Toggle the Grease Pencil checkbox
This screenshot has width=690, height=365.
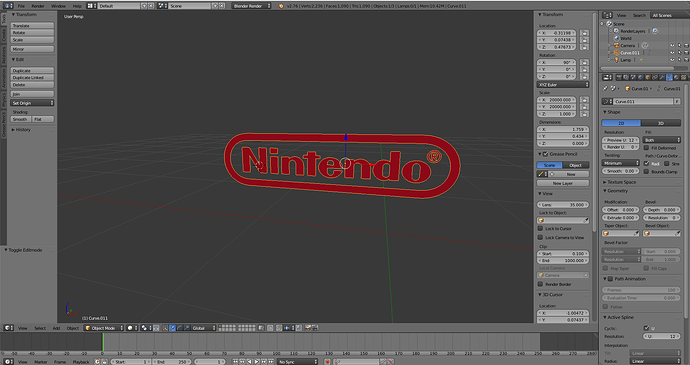coord(546,154)
